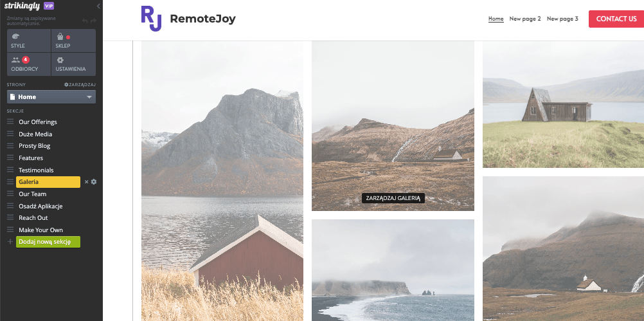Screen dimensions: 644x321
Task: Open New page 3 navigation tab
Action: pos(562,19)
